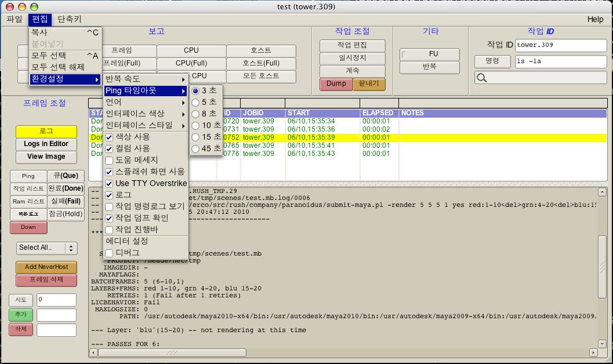Image resolution: width=613 pixels, height=364 pixels.
Task: Expand the 환경설정 submenu
Action: [x=66, y=79]
